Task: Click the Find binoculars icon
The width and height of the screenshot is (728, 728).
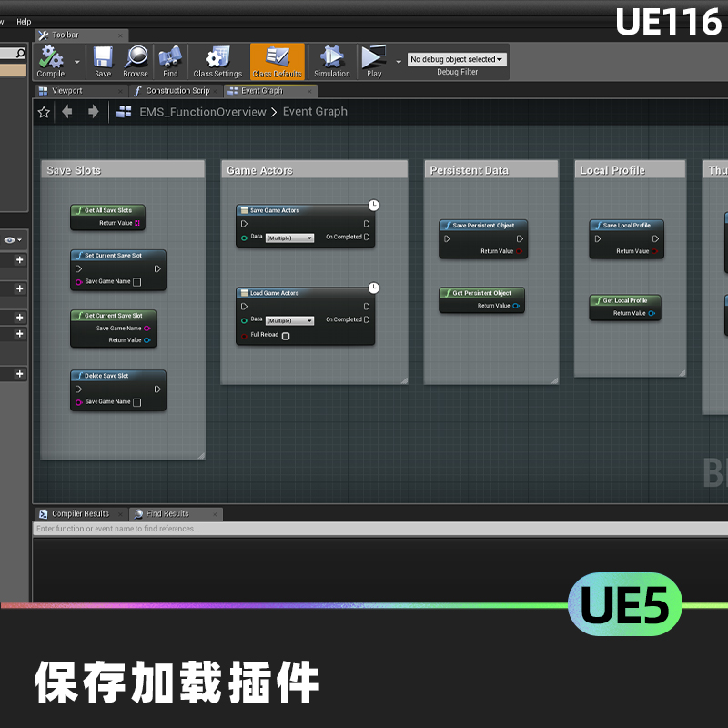Action: (x=170, y=61)
